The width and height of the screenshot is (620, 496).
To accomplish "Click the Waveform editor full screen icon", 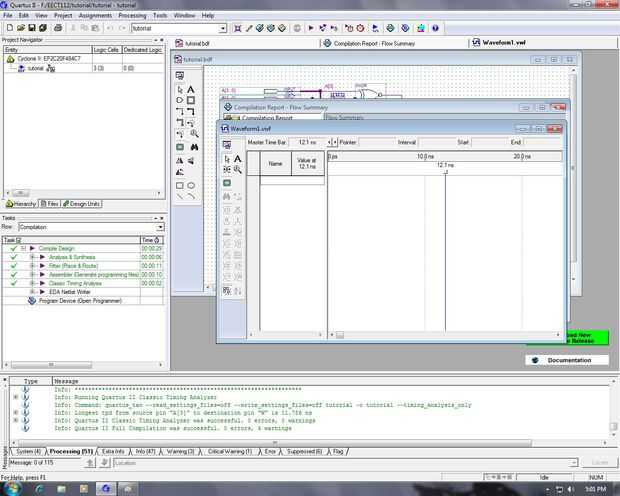I will [x=227, y=183].
